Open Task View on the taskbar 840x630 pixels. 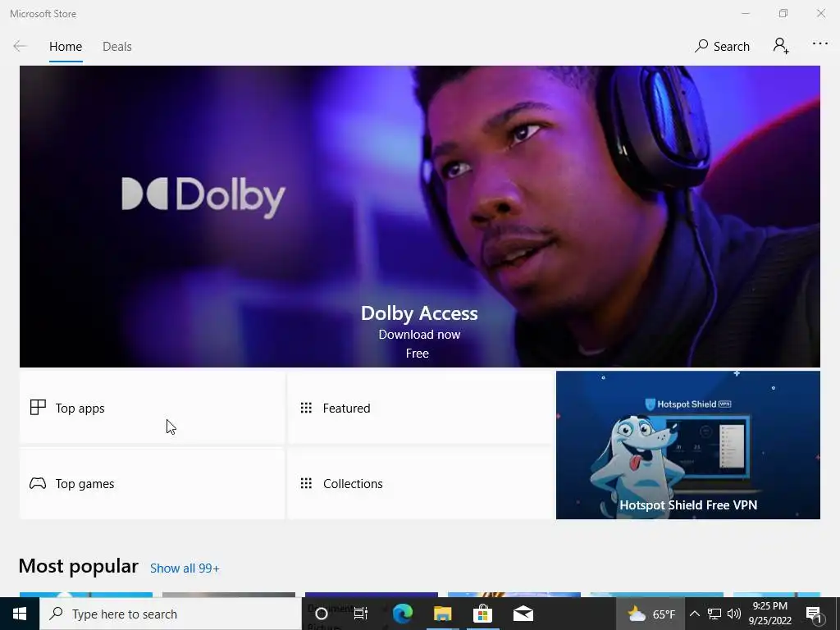click(361, 614)
